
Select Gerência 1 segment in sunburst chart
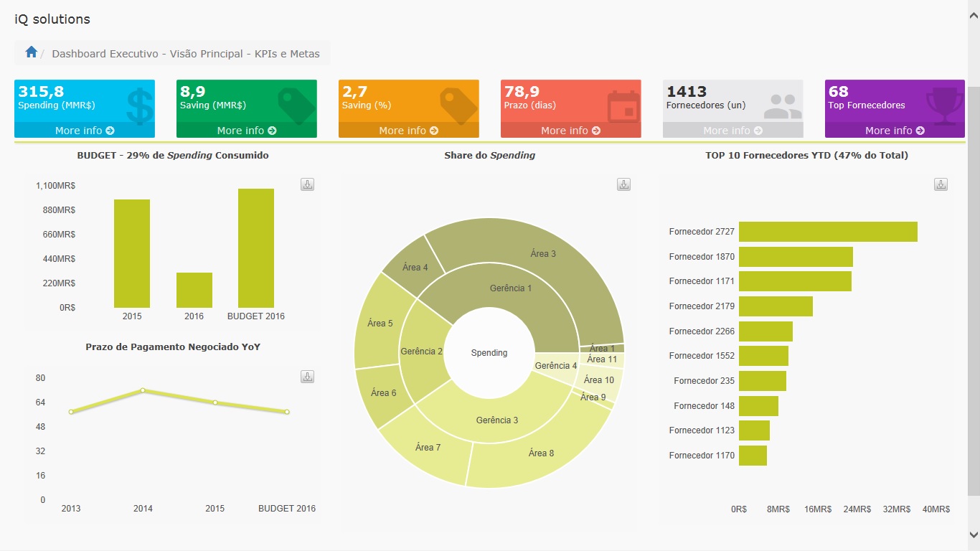[x=511, y=288]
